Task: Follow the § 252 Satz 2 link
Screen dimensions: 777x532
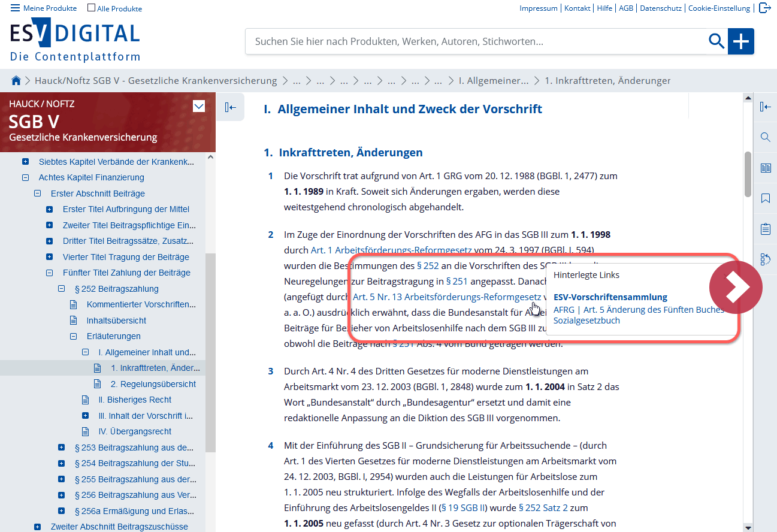Action: pyautogui.click(x=545, y=507)
